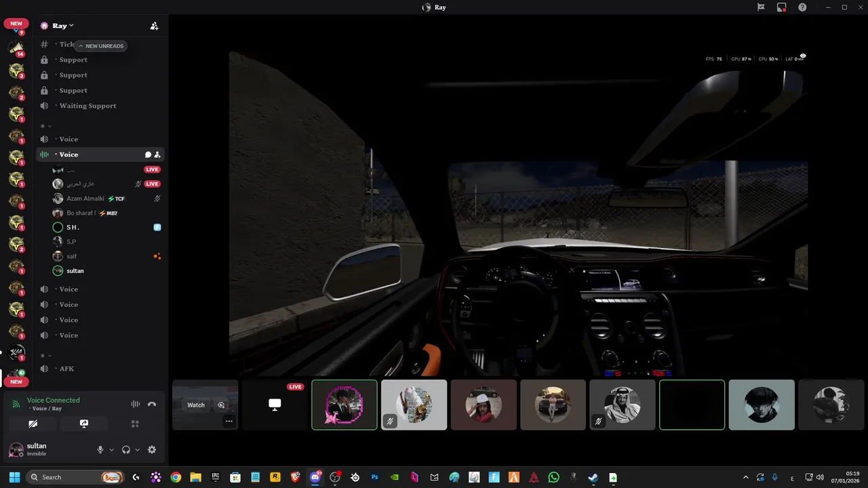This screenshot has width=868, height=488.
Task: Open microphone input options arrow
Action: click(111, 449)
